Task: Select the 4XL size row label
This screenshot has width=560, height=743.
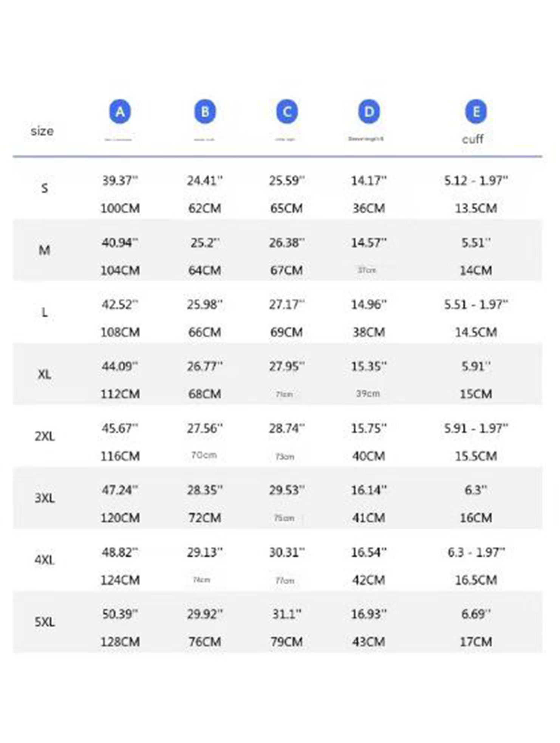Action: pos(45,560)
